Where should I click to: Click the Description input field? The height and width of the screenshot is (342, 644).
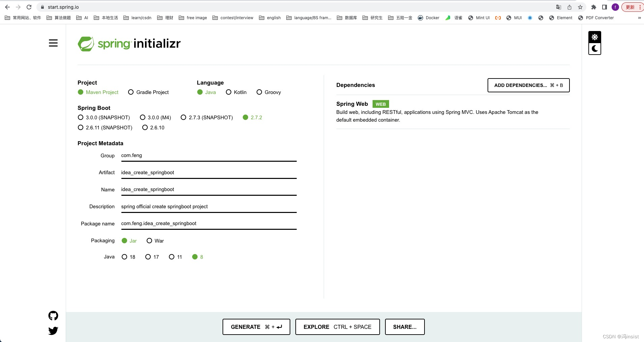point(209,207)
